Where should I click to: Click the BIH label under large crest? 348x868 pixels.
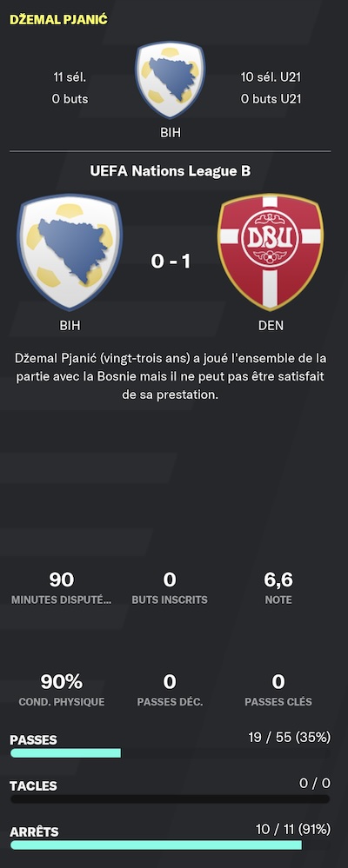70,326
